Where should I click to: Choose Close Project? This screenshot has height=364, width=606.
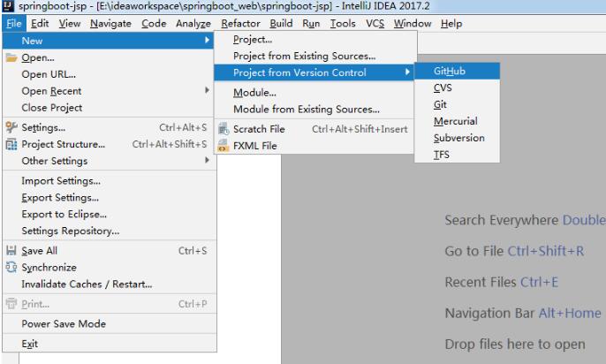pyautogui.click(x=108, y=108)
